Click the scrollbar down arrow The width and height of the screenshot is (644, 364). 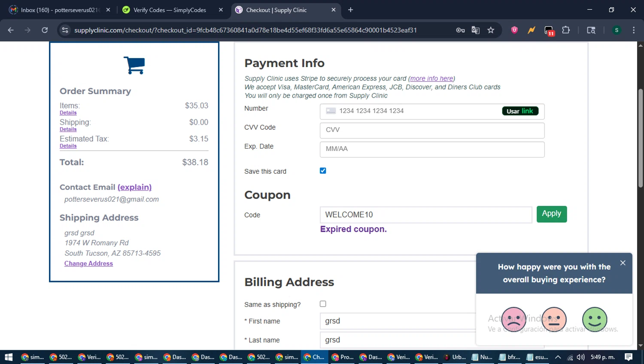click(x=641, y=346)
